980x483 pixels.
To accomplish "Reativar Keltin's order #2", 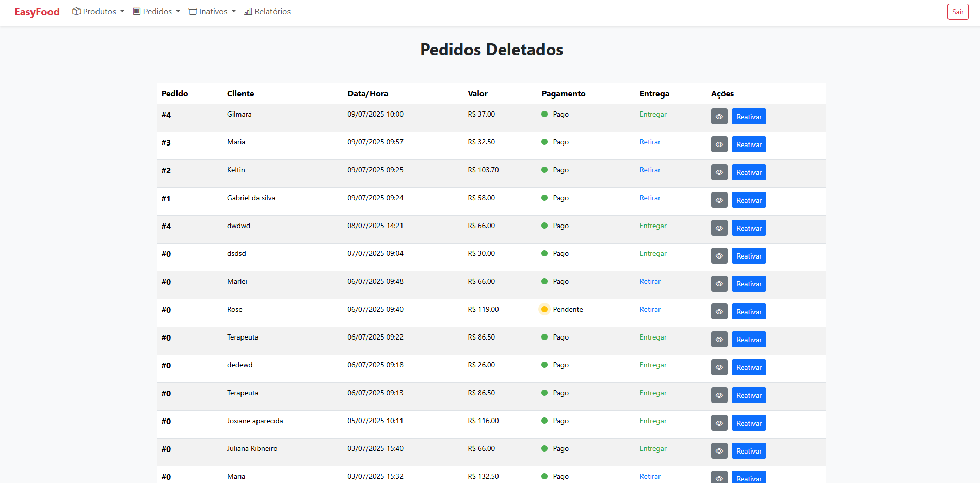I will click(749, 172).
